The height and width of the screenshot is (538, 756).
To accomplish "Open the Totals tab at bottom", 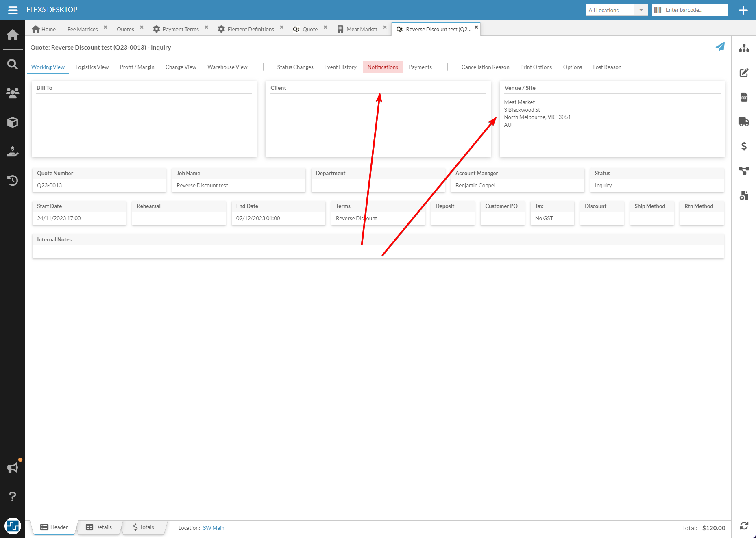I will tap(144, 527).
